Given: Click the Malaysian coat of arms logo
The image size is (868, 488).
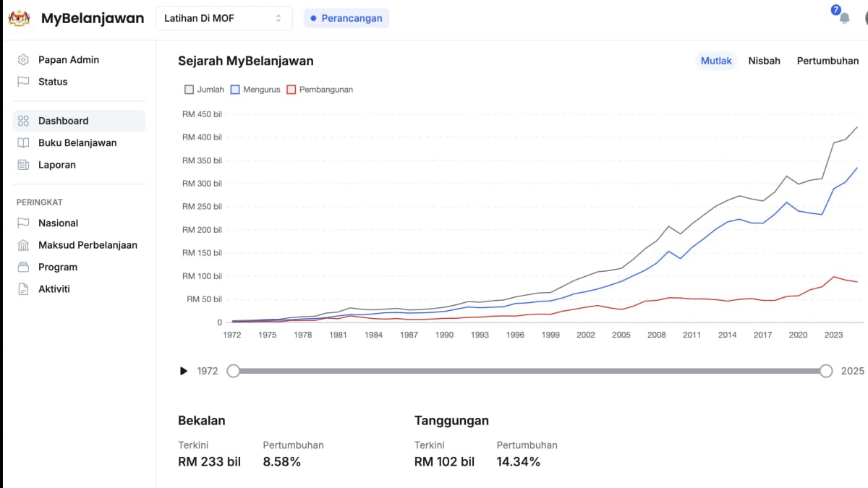Looking at the screenshot, I should pos(19,18).
